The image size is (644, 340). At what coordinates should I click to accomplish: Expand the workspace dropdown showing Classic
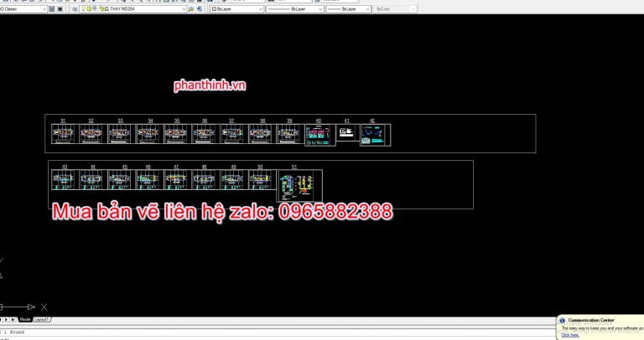point(44,9)
